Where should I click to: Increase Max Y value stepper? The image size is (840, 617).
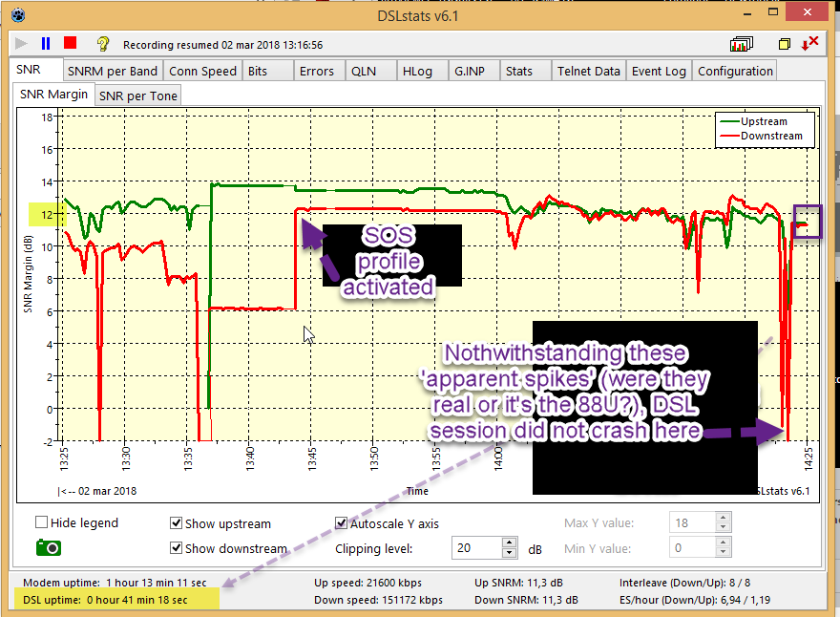coord(723,518)
